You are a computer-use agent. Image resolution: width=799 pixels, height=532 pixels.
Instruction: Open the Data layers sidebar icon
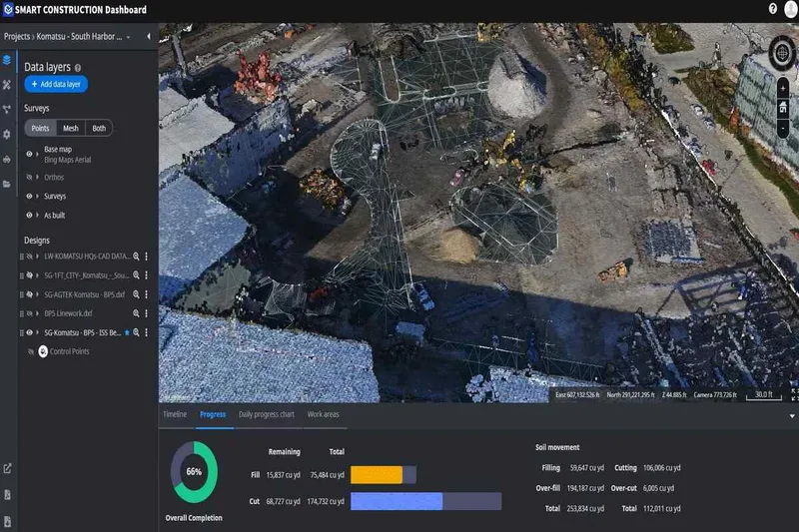tap(7, 60)
